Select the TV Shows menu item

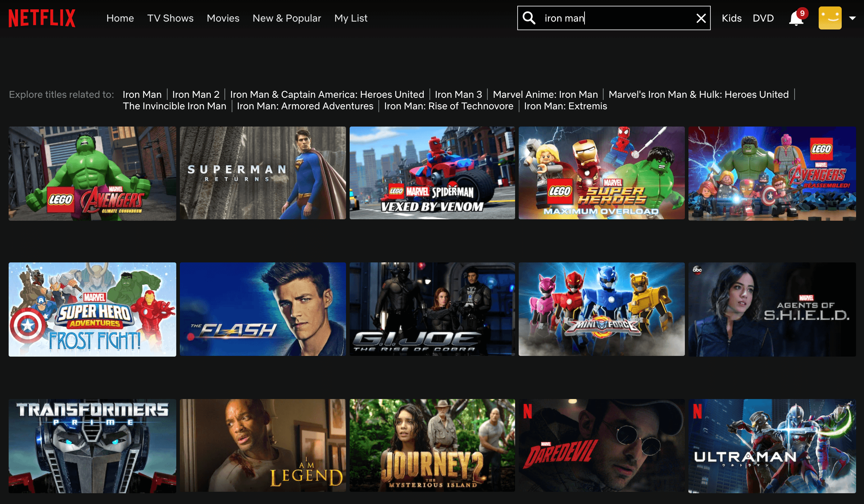tap(170, 18)
